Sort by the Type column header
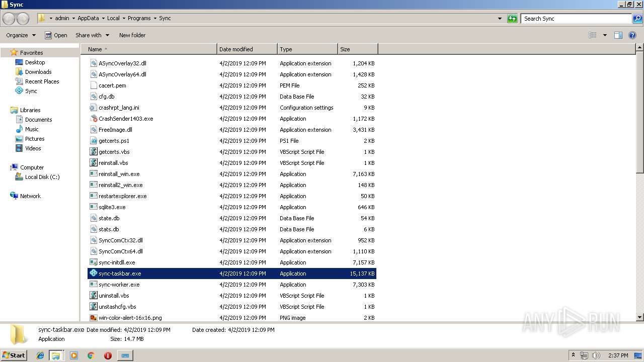The image size is (644, 362). coord(307,49)
